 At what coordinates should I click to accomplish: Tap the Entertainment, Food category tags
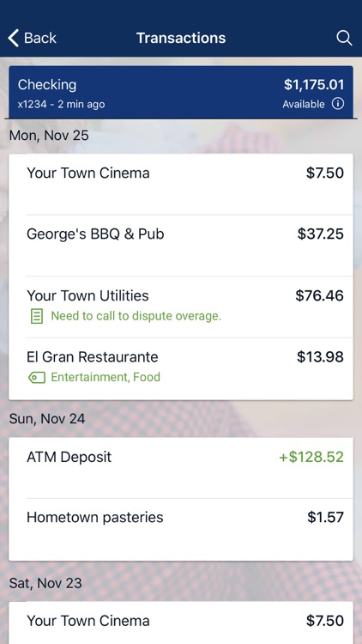click(x=106, y=377)
